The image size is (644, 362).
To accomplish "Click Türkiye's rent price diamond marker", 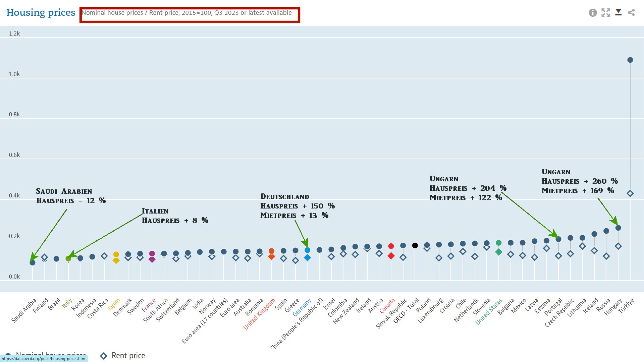I will [x=630, y=193].
